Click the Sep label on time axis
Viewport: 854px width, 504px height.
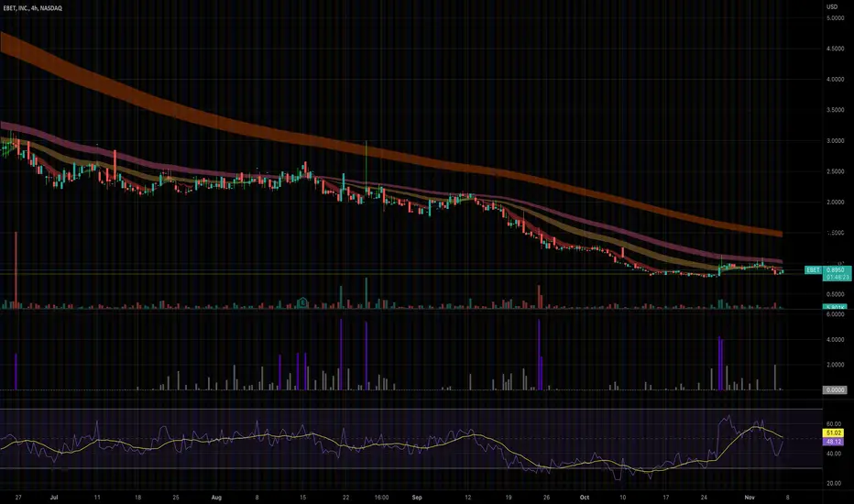(x=417, y=498)
